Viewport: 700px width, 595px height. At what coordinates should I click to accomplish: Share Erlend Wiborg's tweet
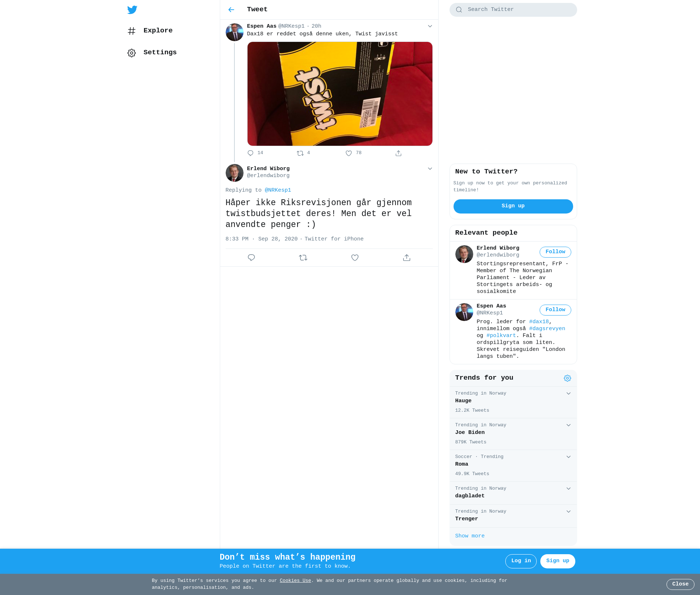click(407, 258)
